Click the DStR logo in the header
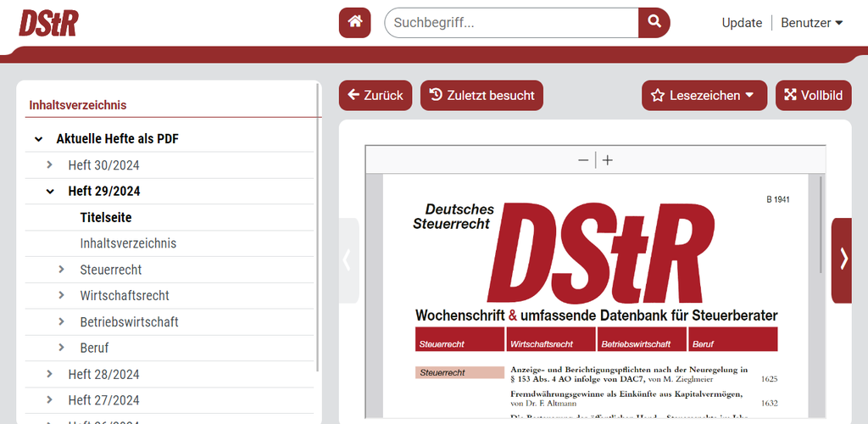Screen dimensions: 868x424 click(48, 23)
